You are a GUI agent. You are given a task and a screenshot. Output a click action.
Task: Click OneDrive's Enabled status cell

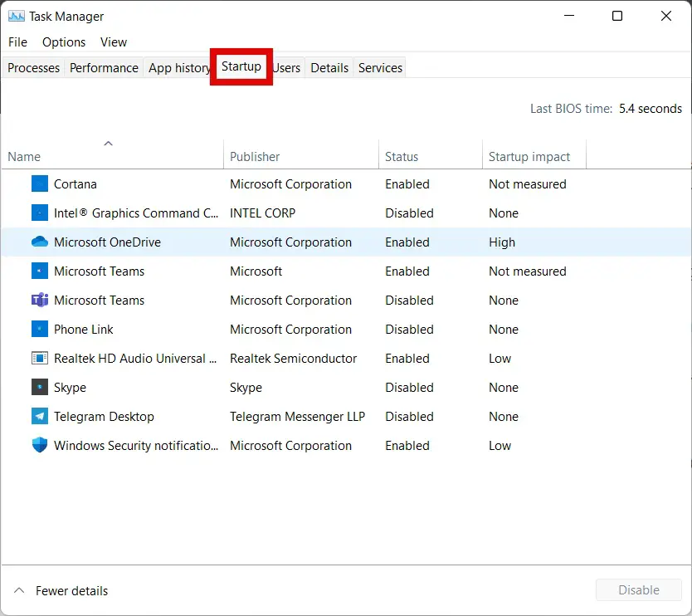coord(407,242)
